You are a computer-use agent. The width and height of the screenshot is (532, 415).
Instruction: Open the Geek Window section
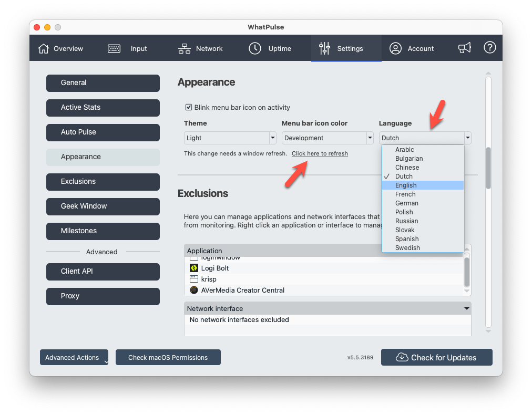point(103,206)
